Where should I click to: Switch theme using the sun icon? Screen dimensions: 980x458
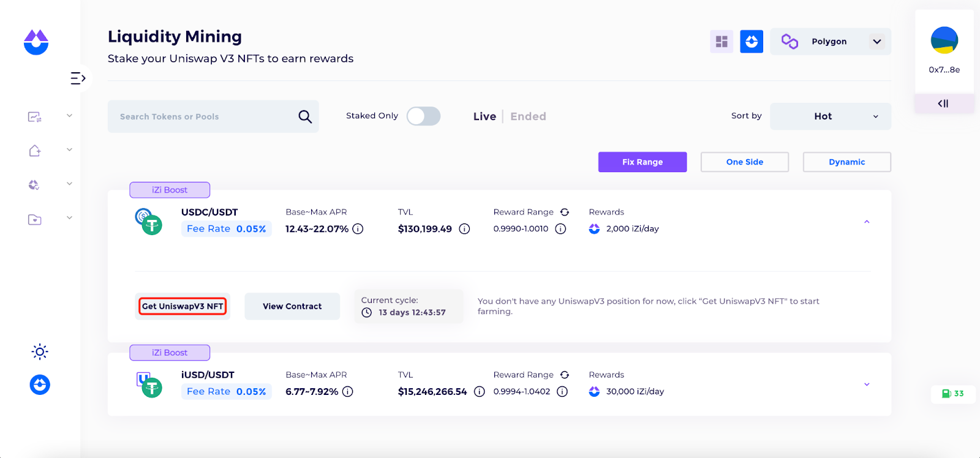click(x=40, y=351)
